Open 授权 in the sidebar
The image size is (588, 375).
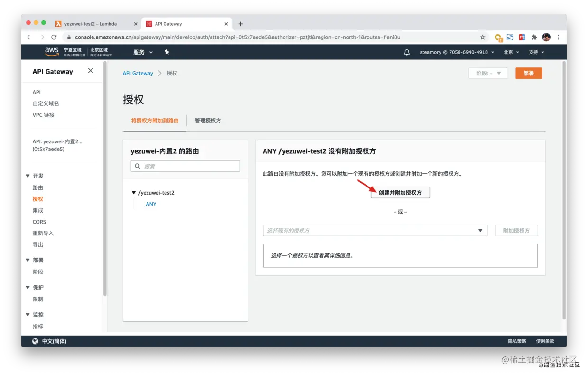38,199
